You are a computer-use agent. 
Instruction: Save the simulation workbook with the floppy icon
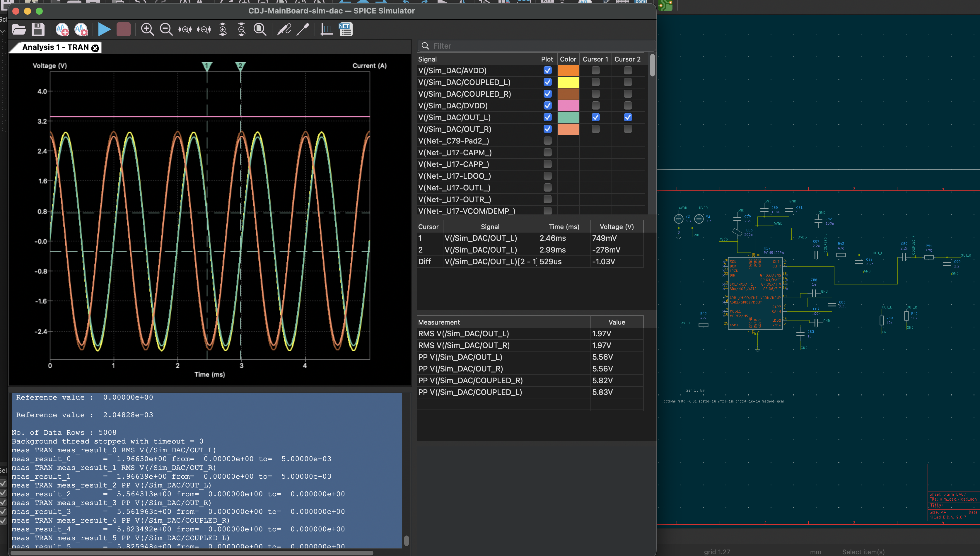click(x=38, y=29)
